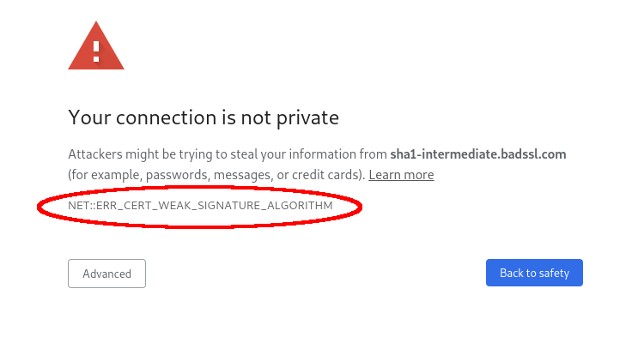Click the word "Your" starting the heading
Screen dimensions: 644x337
coord(89,117)
